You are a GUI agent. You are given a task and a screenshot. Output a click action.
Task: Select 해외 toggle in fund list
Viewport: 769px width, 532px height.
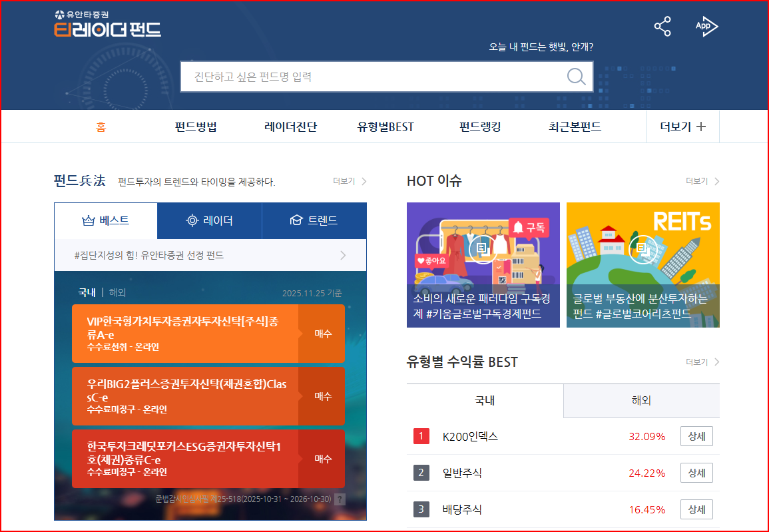click(x=118, y=293)
